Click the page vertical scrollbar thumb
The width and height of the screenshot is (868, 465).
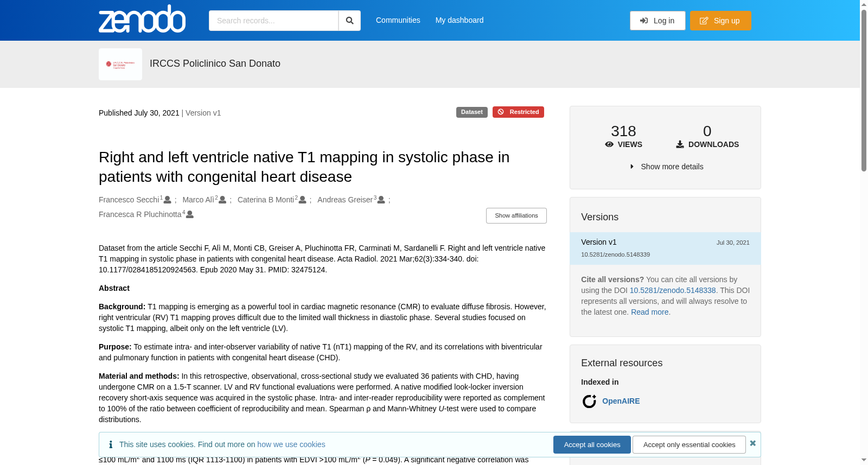tap(864, 90)
